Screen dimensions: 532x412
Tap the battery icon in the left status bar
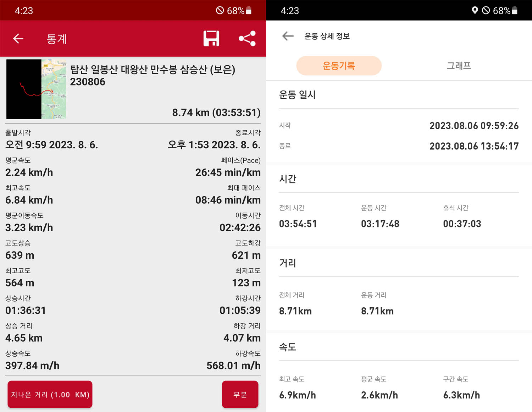[x=249, y=10]
